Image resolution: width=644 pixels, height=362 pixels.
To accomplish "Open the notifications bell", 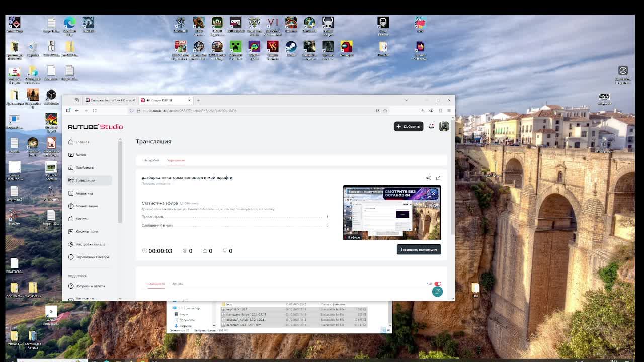I will tap(431, 126).
